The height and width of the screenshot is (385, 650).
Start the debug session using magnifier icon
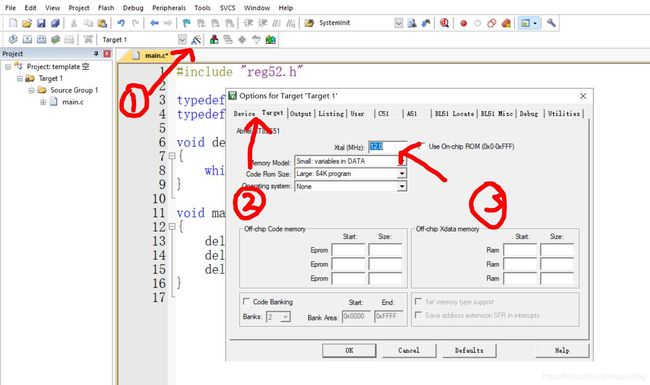(x=444, y=23)
